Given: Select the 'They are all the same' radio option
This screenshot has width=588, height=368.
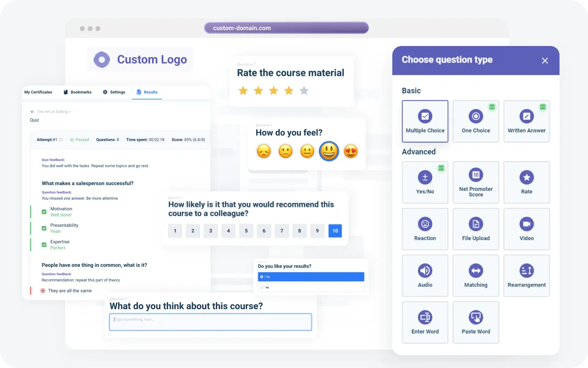Looking at the screenshot, I should pyautogui.click(x=43, y=291).
